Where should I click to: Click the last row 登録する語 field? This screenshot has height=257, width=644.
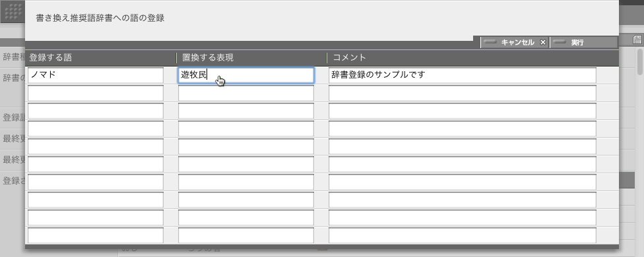96,235
